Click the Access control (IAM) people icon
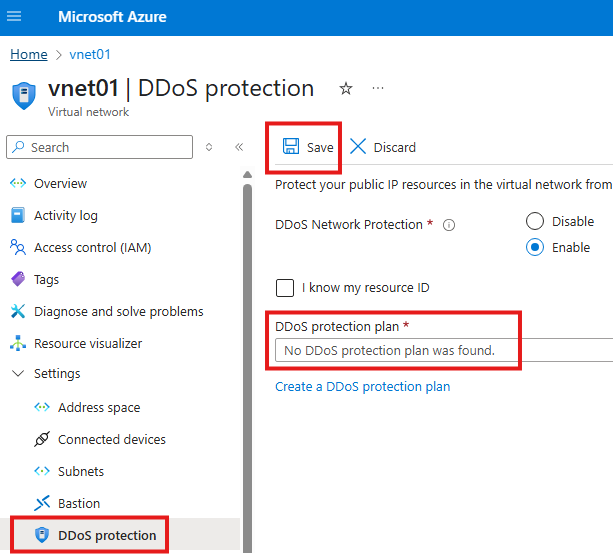The width and height of the screenshot is (613, 554). click(x=18, y=247)
